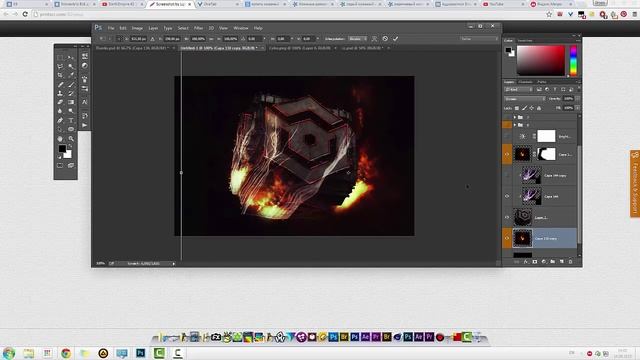Select the Lasso tool

pyautogui.click(x=60, y=67)
